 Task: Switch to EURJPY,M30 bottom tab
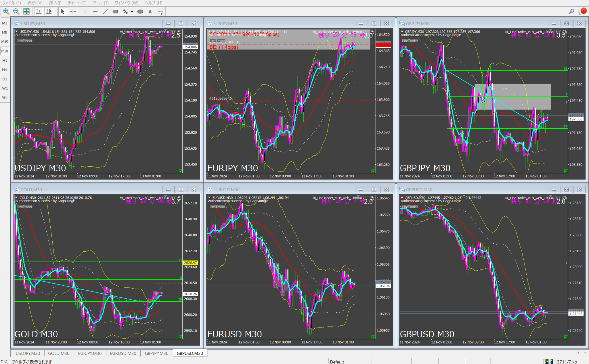point(89,353)
